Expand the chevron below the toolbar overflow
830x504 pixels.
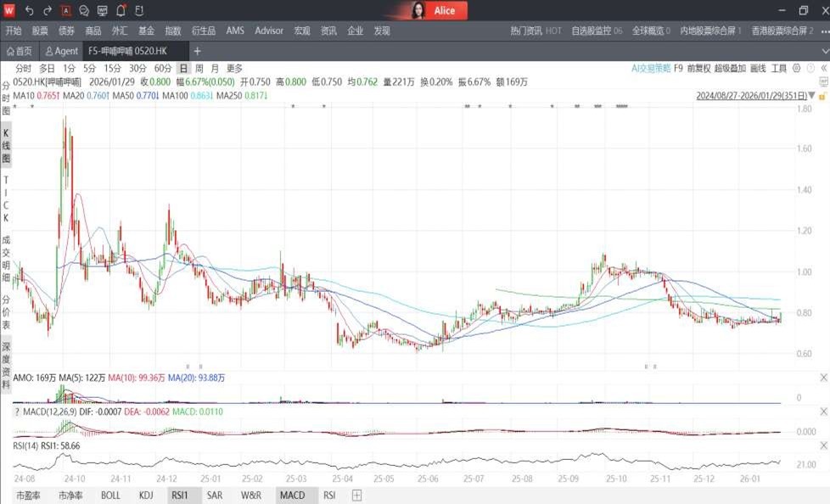(824, 51)
